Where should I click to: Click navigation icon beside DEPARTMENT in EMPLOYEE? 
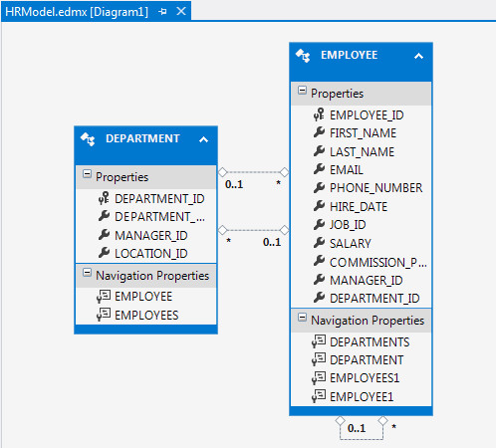tap(319, 359)
